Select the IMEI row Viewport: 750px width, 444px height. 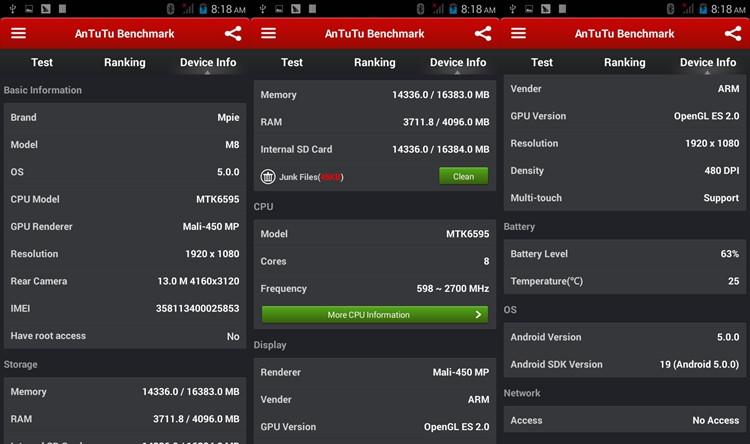(125, 309)
